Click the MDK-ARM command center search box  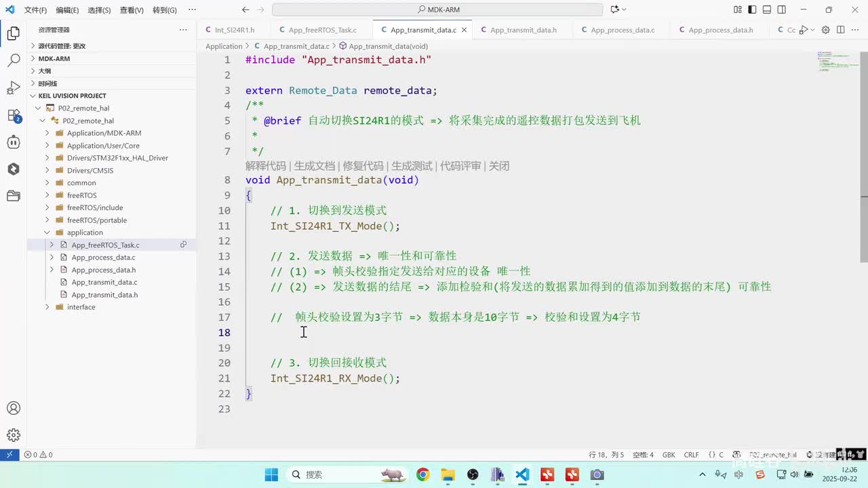[437, 9]
